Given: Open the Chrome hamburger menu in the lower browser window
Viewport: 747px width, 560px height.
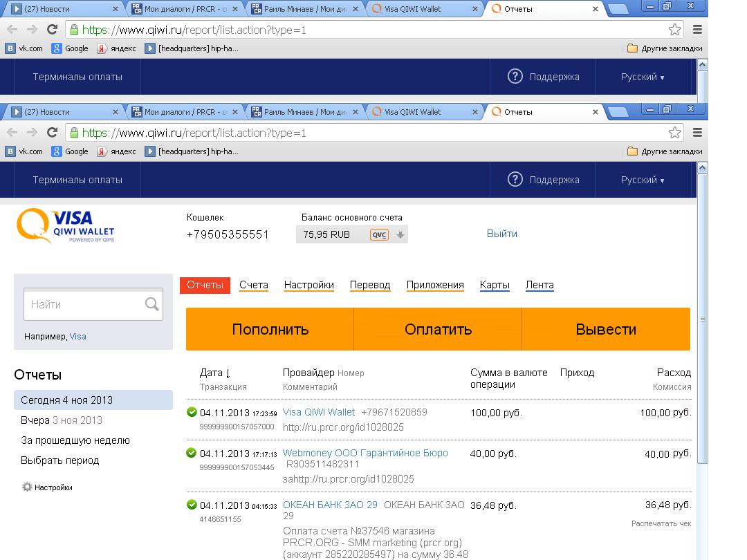Looking at the screenshot, I should point(697,132).
